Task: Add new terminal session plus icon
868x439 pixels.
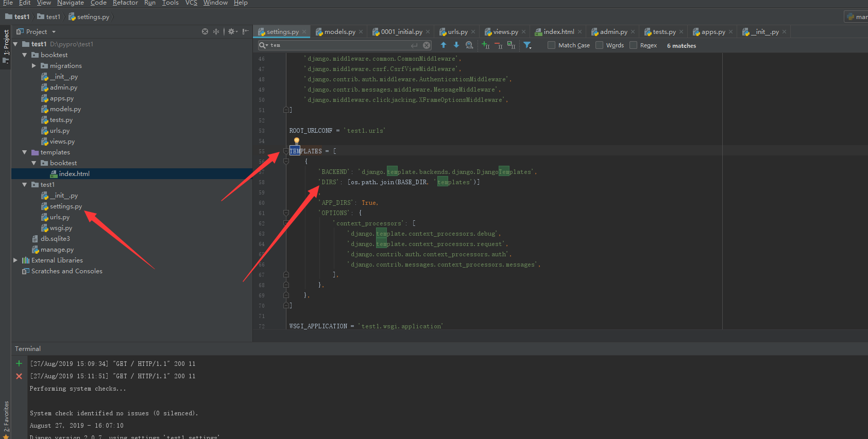Action: tap(19, 363)
